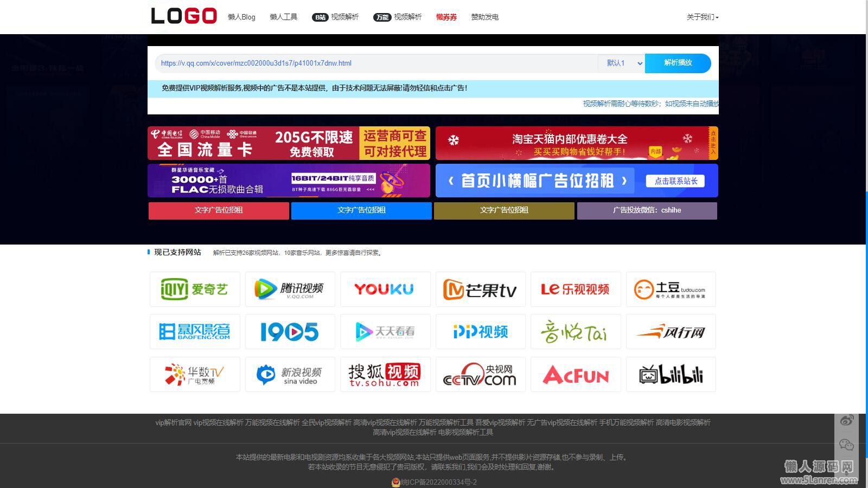The height and width of the screenshot is (488, 868).
Task: Click the red 文字广告位招租 button
Action: 219,210
